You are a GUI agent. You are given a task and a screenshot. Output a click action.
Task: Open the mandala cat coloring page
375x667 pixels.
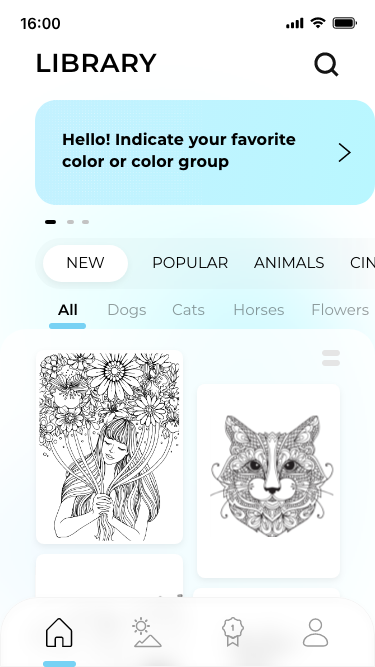[268, 481]
